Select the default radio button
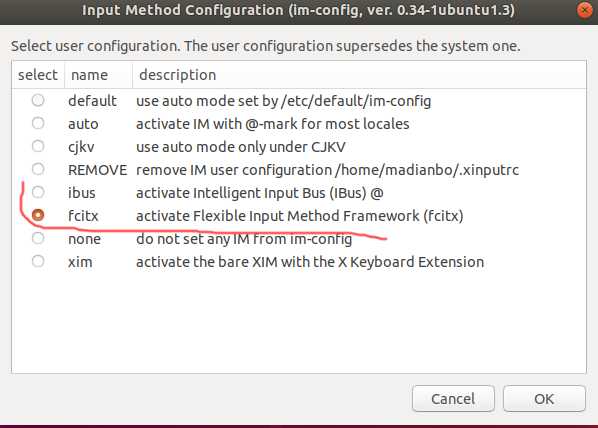Image resolution: width=598 pixels, height=428 pixels. 38,100
